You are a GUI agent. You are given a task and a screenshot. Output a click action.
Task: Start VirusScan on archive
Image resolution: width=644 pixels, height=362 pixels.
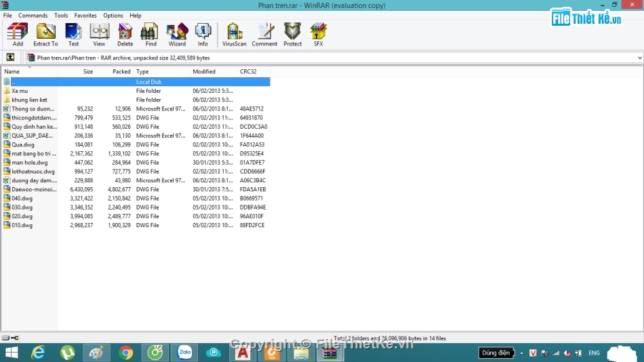coord(234,35)
